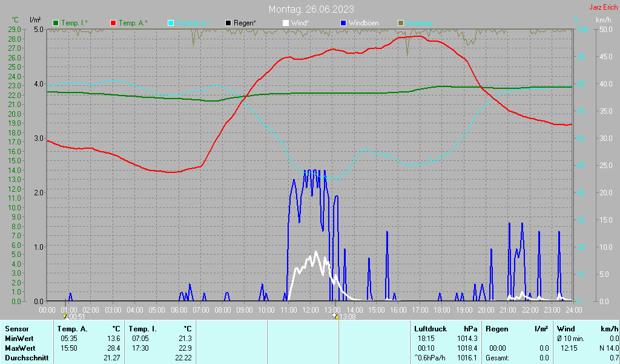Click the 'Ø 10 min.' wind label
The height and width of the screenshot is (364, 620).
pos(571,339)
